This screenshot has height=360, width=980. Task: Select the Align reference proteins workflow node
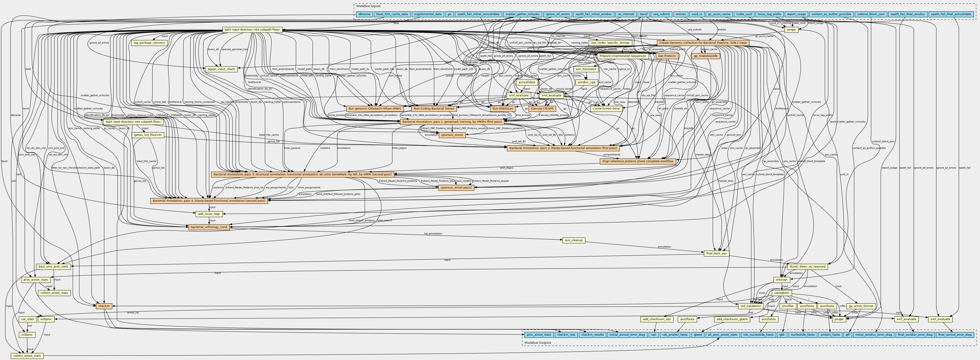(638, 161)
